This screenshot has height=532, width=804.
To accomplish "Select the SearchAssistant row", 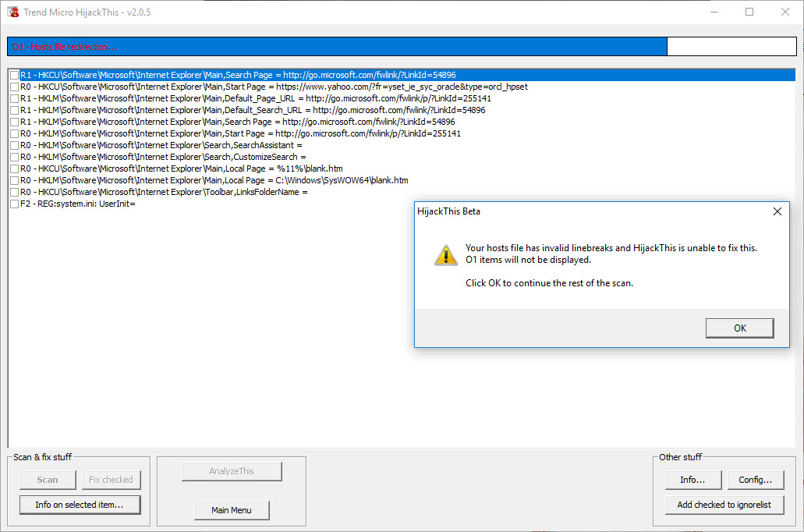I will (x=161, y=146).
